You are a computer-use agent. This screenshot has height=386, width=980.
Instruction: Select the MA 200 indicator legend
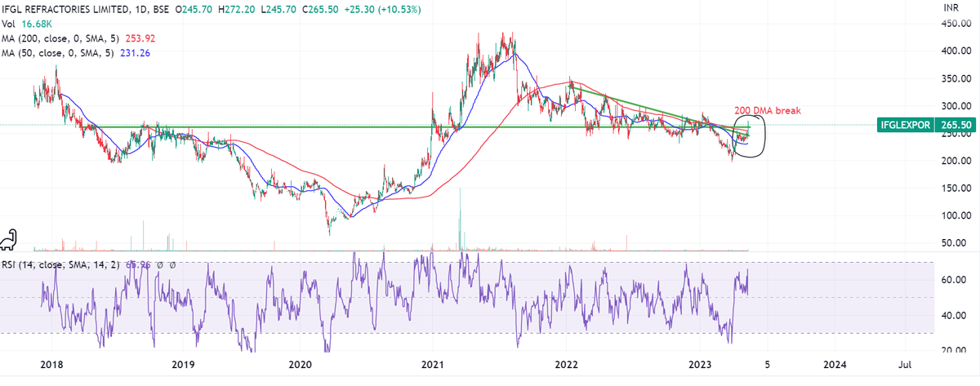(x=63, y=38)
